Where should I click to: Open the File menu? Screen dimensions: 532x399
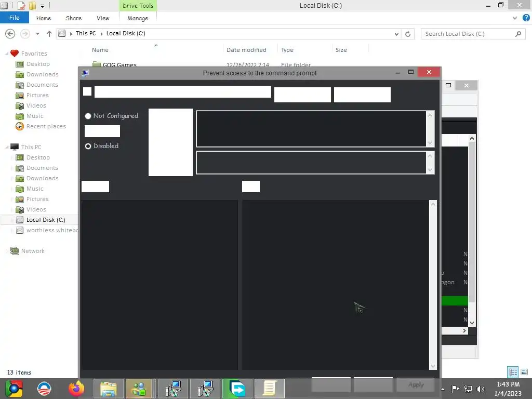14,18
